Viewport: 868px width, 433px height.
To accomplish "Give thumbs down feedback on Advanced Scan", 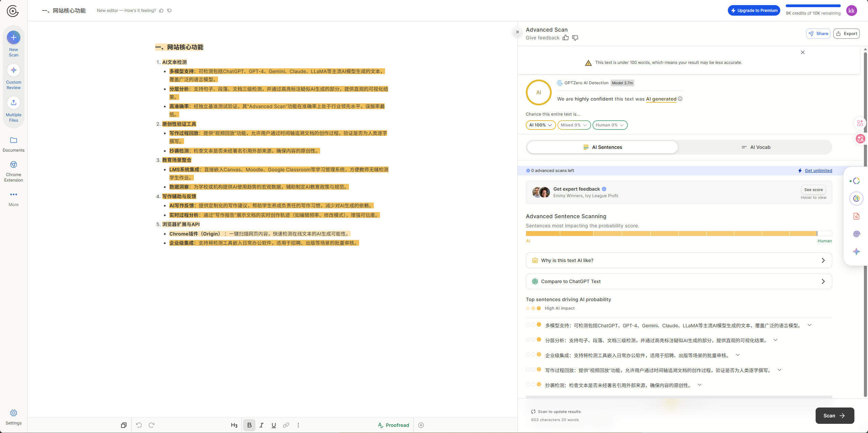I will point(575,38).
